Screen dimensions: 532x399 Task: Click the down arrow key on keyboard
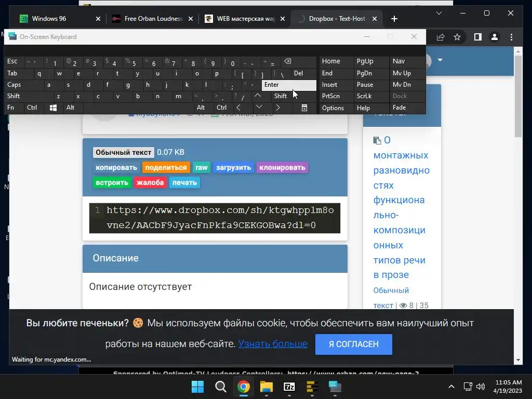pos(259,108)
